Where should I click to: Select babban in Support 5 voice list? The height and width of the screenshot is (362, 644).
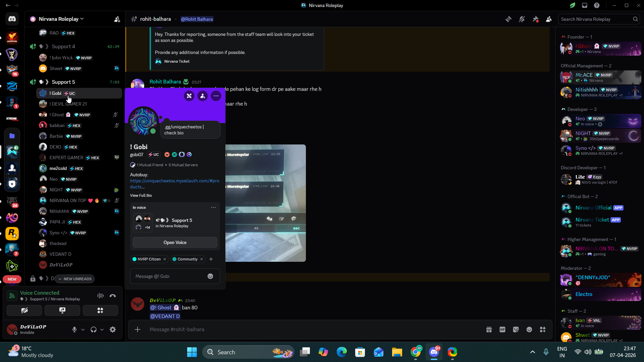79,125
